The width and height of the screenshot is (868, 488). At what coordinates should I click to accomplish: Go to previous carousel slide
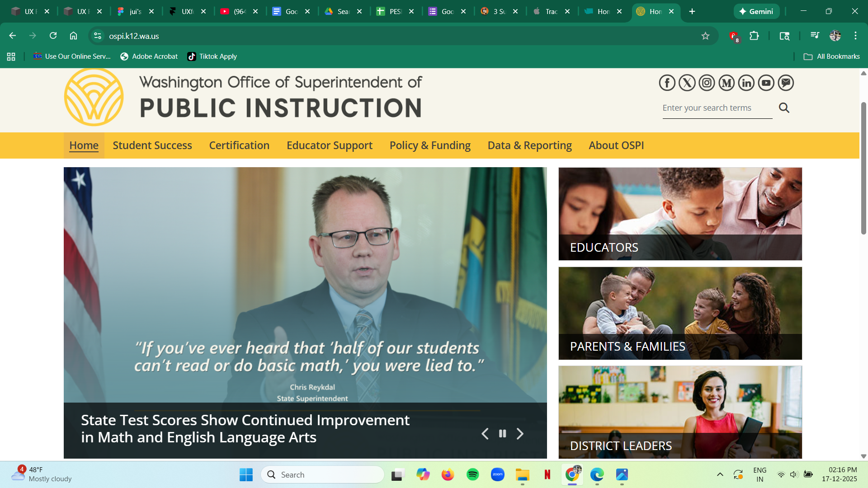pos(485,434)
